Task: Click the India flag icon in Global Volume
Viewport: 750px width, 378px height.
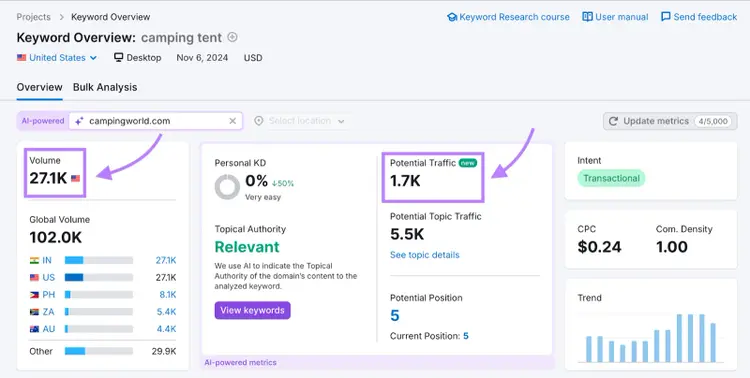Action: tap(34, 260)
